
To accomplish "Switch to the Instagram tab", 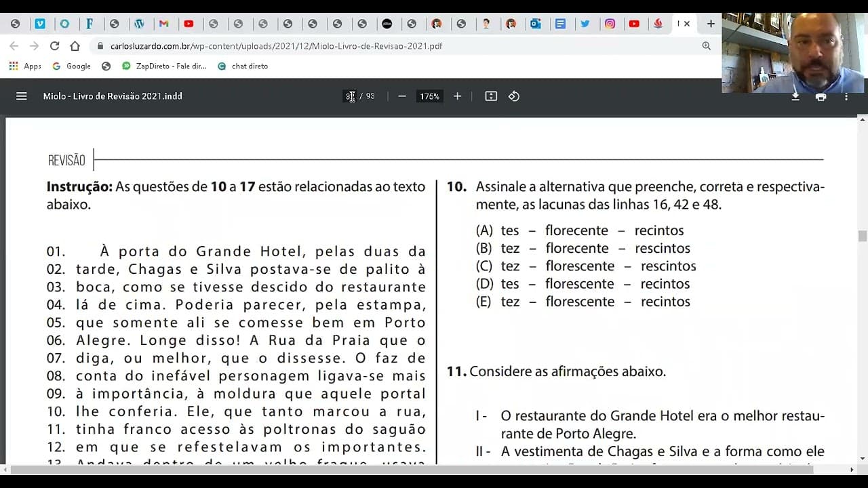I will click(x=610, y=24).
